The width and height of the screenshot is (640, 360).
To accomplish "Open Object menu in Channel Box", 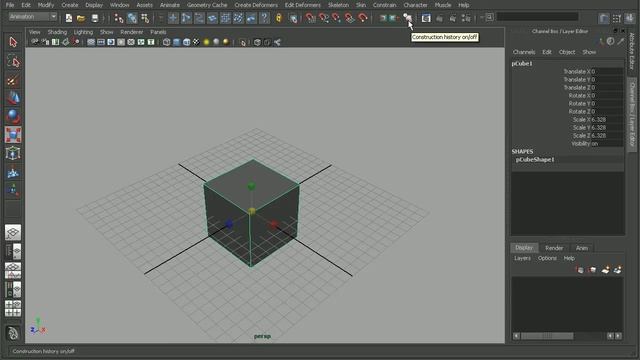I will [x=567, y=52].
